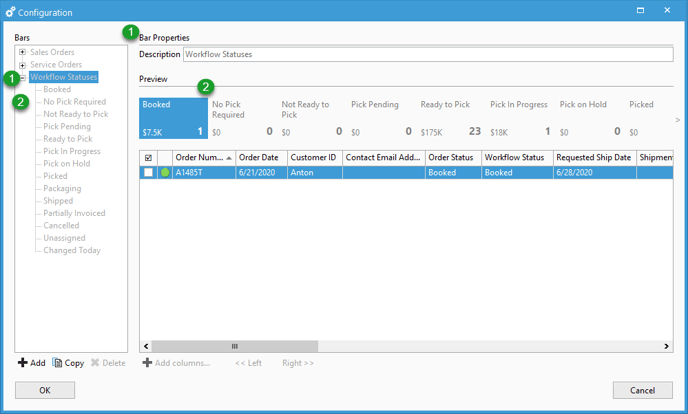Viewport: 688px width, 414px height.
Task: Expand the Service Orders tree node
Action: coord(22,65)
